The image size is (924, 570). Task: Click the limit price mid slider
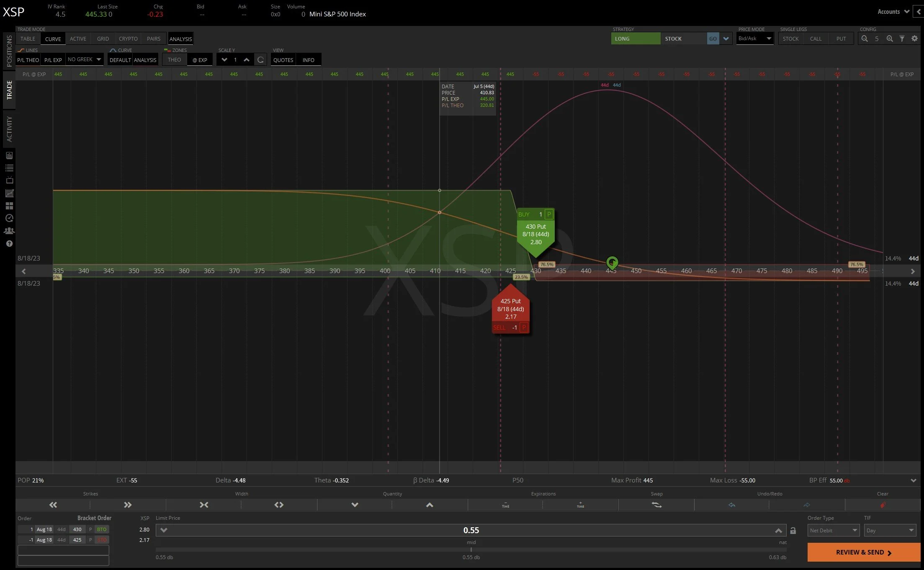pos(471,549)
